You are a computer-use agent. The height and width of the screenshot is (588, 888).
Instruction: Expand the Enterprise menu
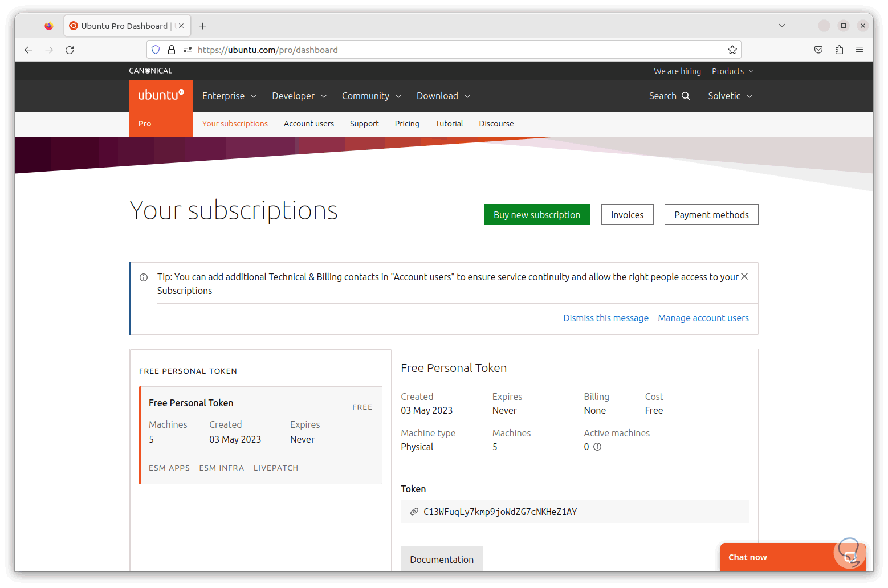[x=230, y=96]
